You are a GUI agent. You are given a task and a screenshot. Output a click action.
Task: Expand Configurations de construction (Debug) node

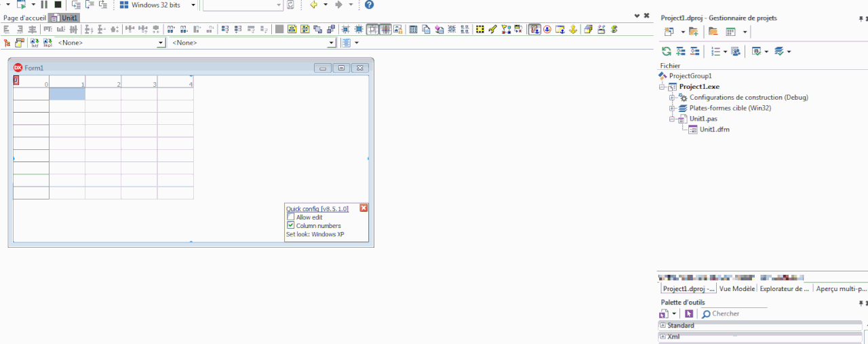tap(672, 98)
